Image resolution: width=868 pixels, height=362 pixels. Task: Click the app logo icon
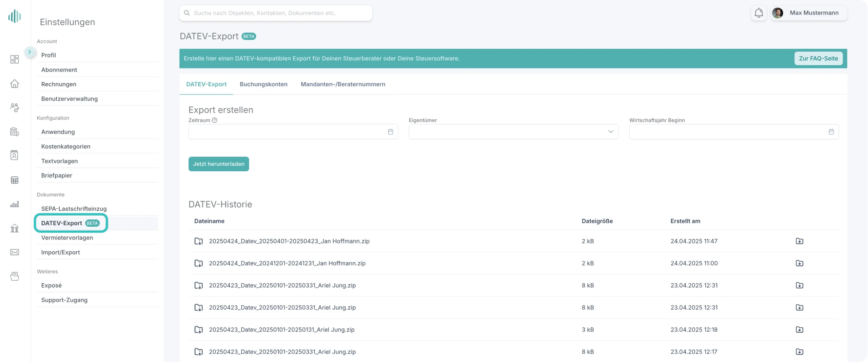tap(15, 16)
